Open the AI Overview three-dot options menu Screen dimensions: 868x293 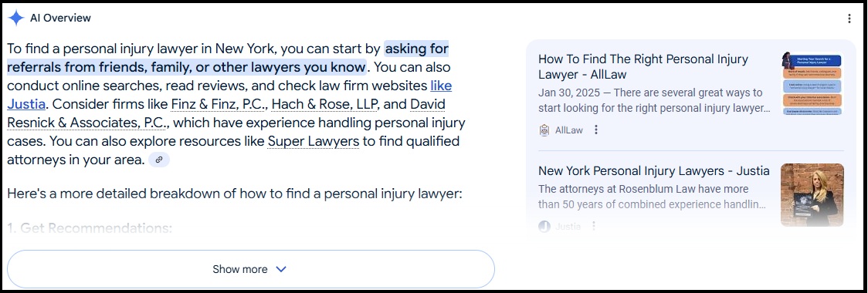(x=849, y=19)
